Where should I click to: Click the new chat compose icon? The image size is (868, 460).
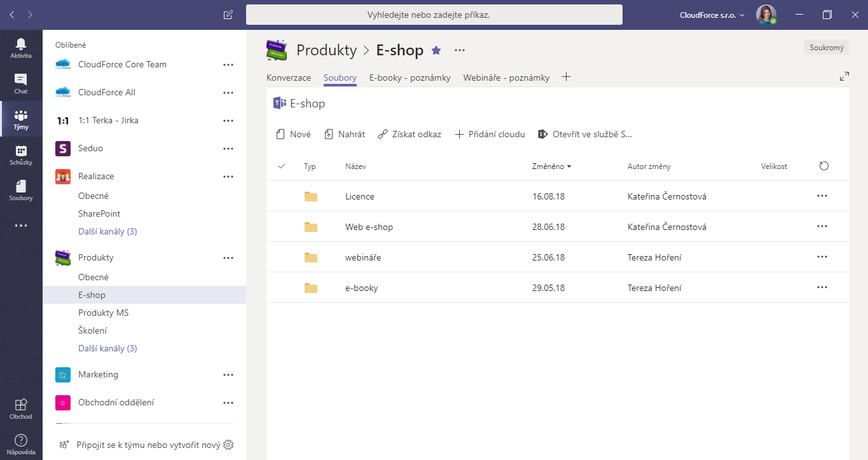228,15
